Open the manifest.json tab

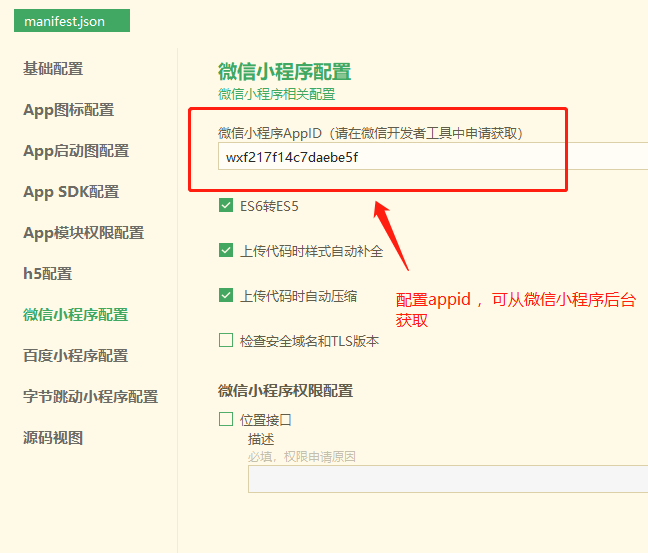[72, 21]
